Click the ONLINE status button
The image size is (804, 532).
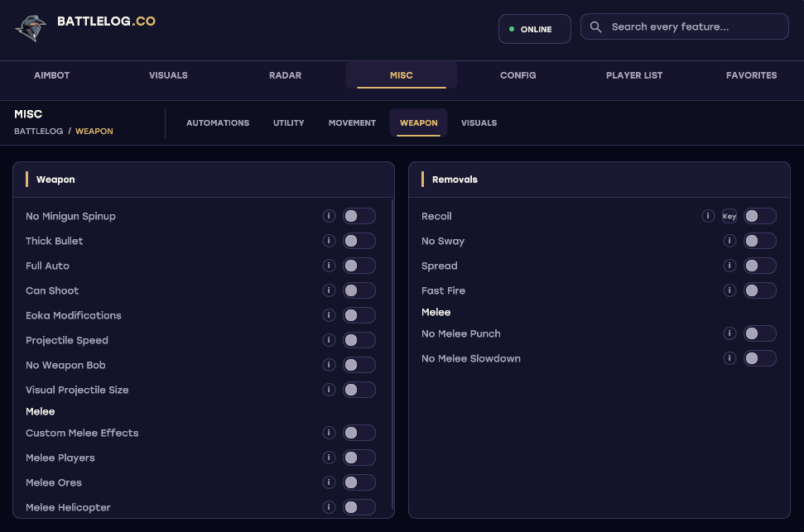(535, 29)
